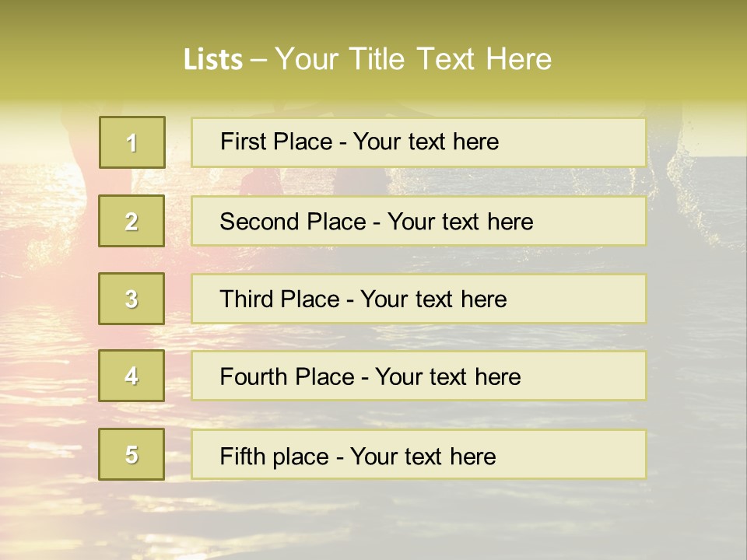747x560 pixels.
Task: Select the number 5 box
Action: [132, 454]
